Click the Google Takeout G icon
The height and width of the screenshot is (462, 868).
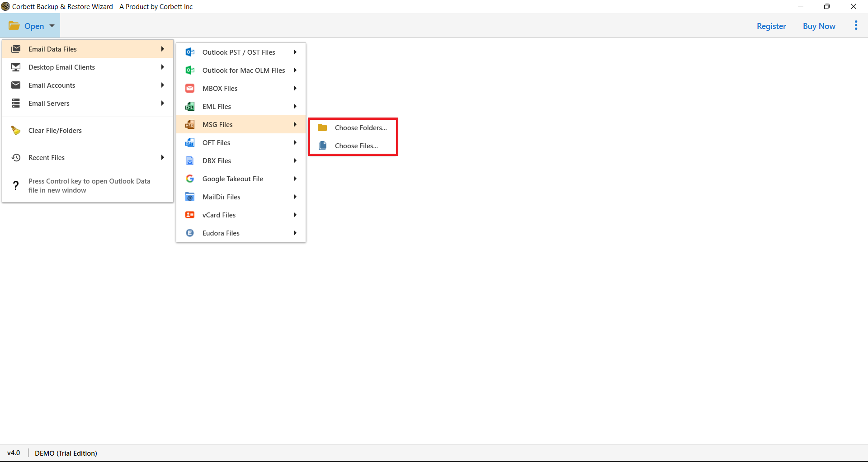click(x=190, y=179)
